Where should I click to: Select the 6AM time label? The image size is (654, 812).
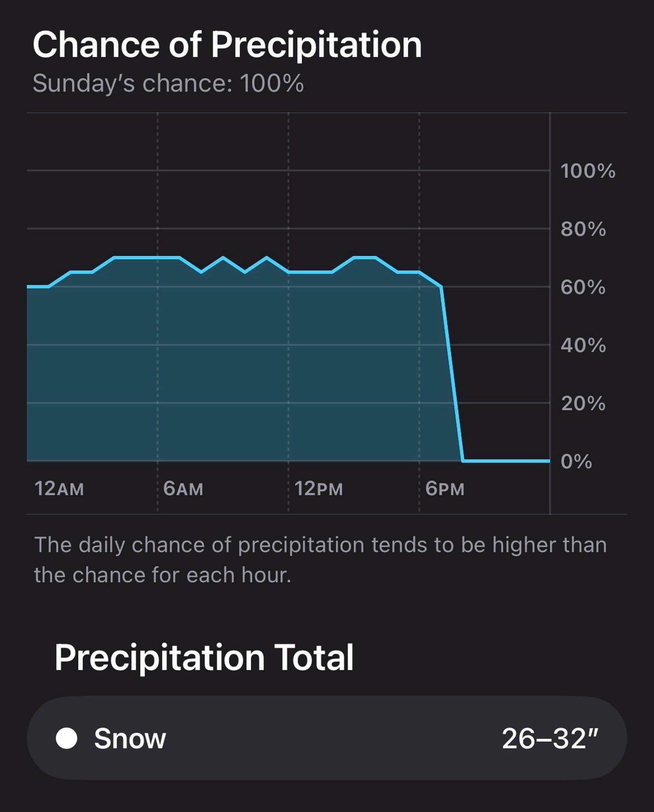[183, 488]
